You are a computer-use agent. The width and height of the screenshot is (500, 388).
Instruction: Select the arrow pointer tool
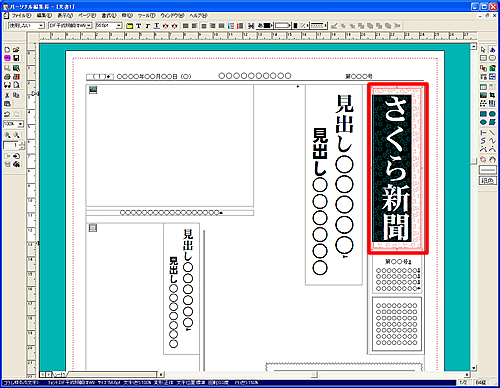coord(483,50)
